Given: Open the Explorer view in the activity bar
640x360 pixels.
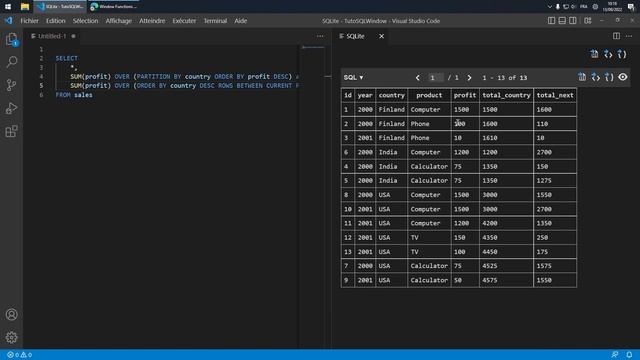Looking at the screenshot, I should point(11,39).
